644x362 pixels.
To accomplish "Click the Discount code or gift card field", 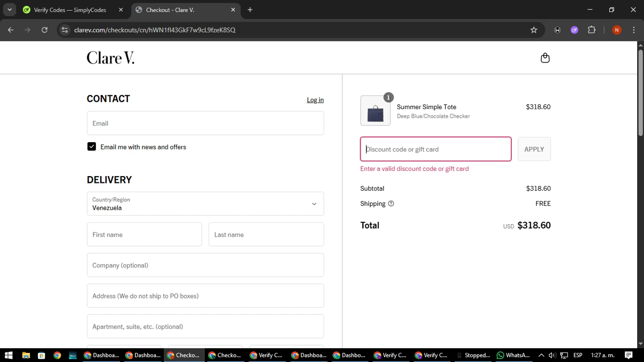I will click(435, 149).
